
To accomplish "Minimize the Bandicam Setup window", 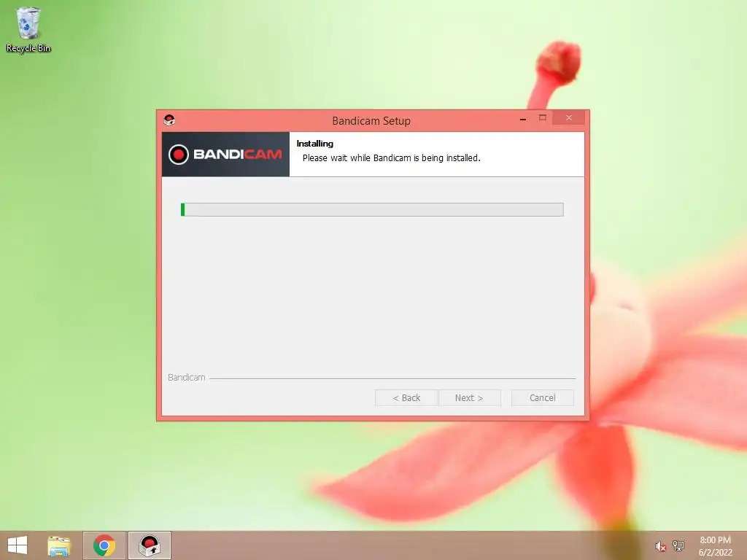I will coord(523,119).
